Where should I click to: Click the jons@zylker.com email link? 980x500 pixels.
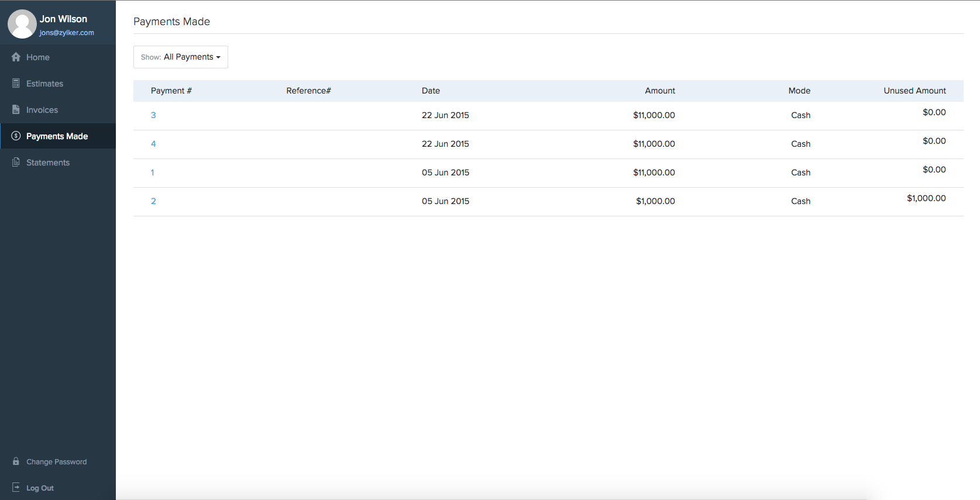[x=67, y=33]
